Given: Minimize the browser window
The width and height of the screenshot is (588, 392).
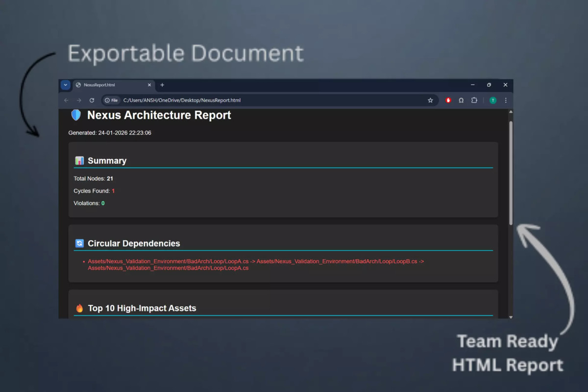Looking at the screenshot, I should click(473, 85).
